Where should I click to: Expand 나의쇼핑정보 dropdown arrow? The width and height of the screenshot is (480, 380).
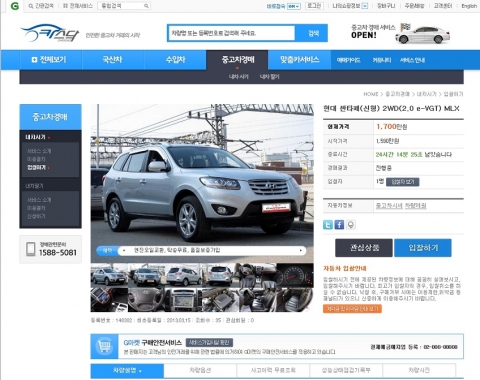(365, 6)
